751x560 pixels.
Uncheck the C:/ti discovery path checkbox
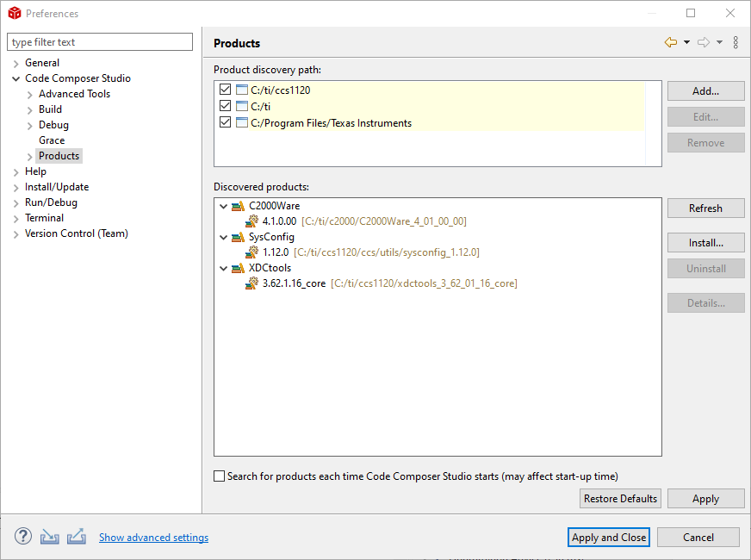point(226,106)
